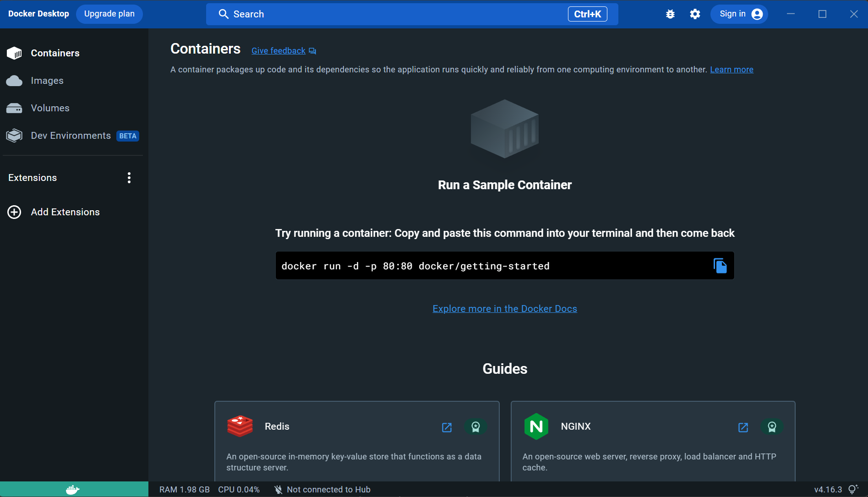The height and width of the screenshot is (497, 868).
Task: Click Not connected to Hub status
Action: 328,490
